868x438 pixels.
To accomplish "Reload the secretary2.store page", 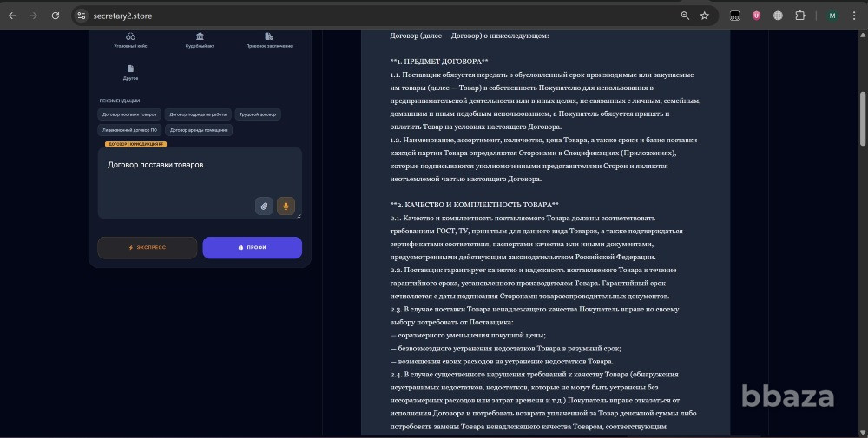I will click(x=56, y=16).
